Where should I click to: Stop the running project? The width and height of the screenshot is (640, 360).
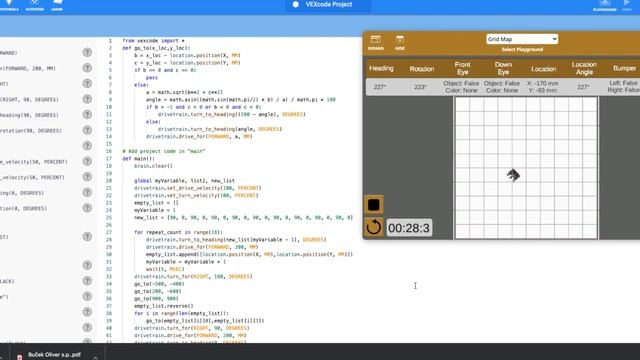tap(373, 204)
